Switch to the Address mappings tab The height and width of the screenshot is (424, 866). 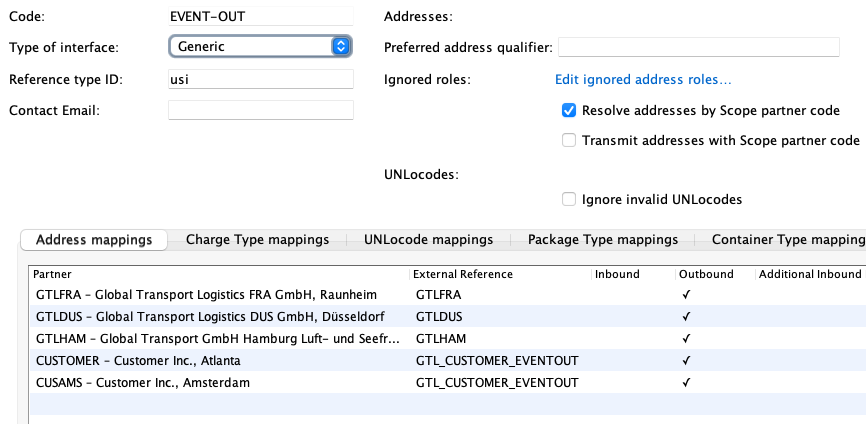(94, 240)
